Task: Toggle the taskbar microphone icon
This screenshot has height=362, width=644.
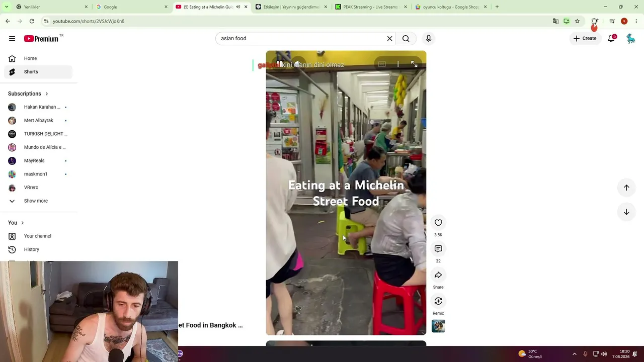Action: click(x=585, y=354)
